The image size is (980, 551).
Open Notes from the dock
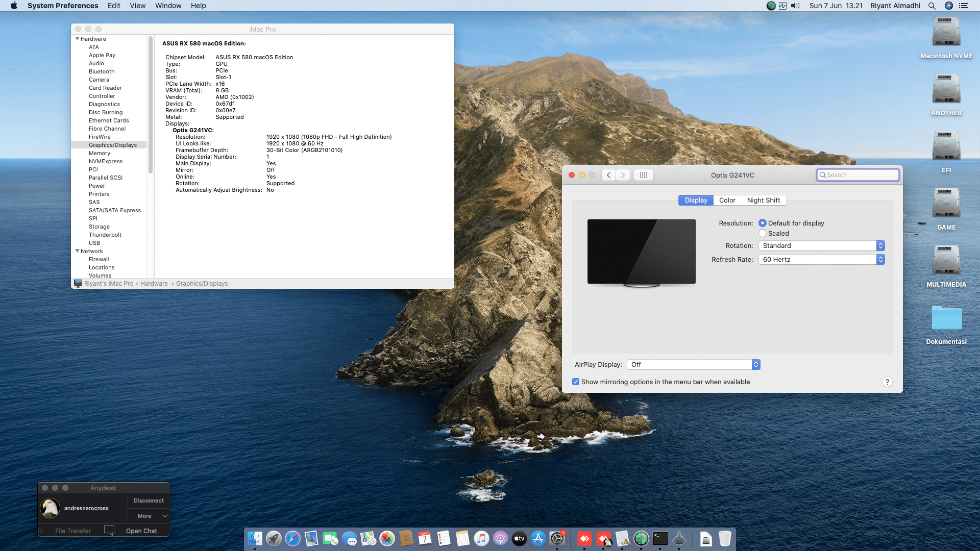(462, 538)
